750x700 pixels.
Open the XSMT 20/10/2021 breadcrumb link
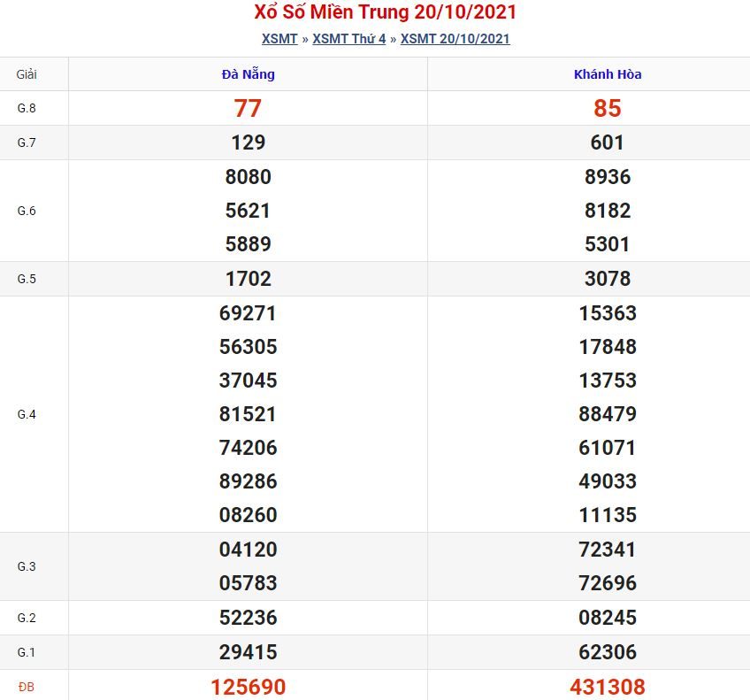(455, 39)
